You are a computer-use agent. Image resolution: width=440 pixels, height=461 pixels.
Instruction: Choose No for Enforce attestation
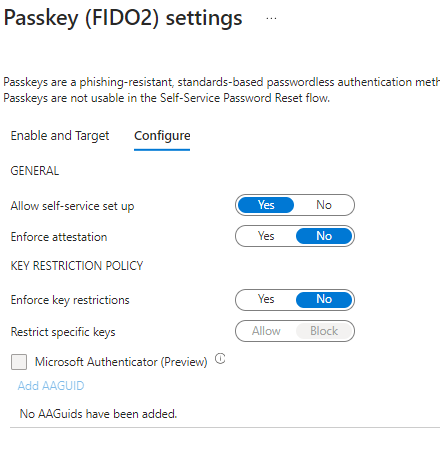pyautogui.click(x=324, y=236)
